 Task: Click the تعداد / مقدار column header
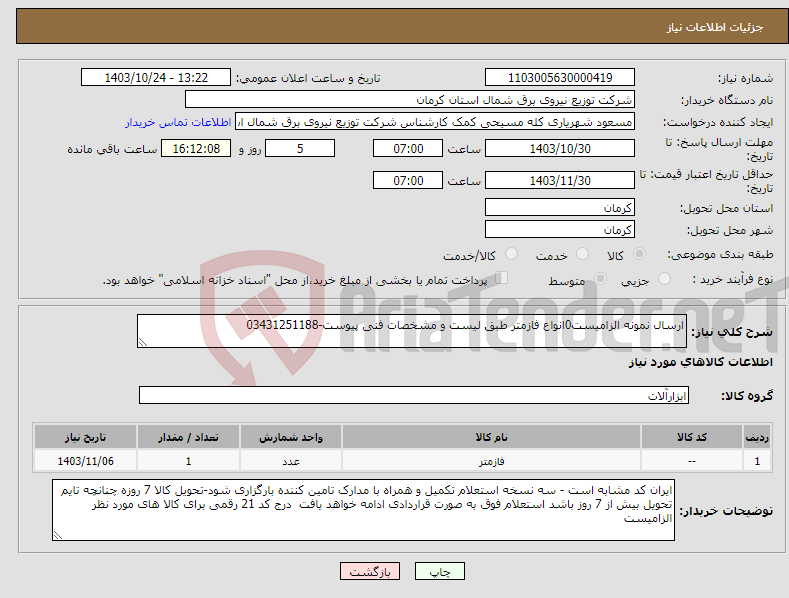[x=188, y=437]
